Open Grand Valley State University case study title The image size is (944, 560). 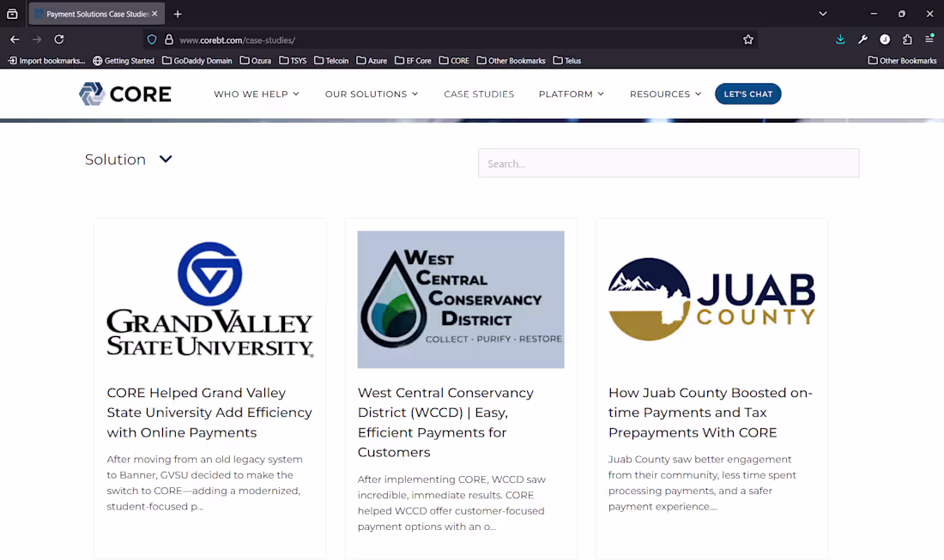pos(209,412)
